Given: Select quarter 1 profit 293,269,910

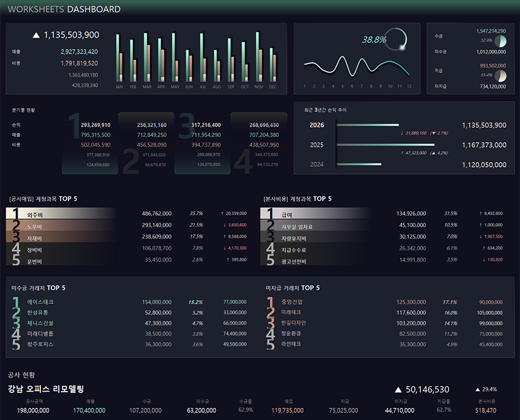Looking at the screenshot, I should coord(96,125).
